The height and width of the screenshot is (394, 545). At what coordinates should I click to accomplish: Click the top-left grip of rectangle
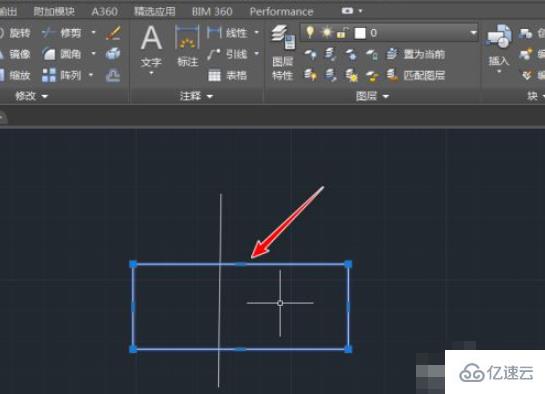point(133,264)
